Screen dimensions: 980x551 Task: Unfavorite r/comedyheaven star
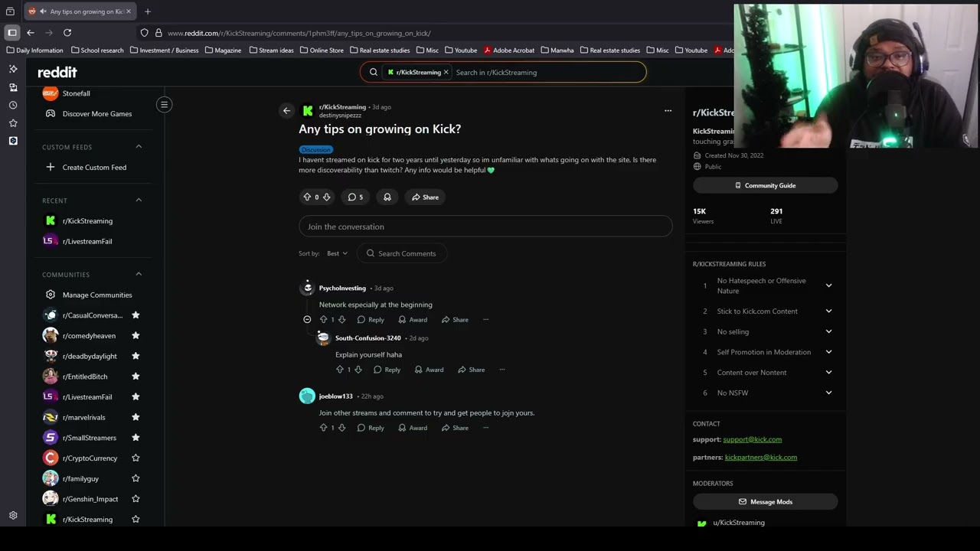pyautogui.click(x=136, y=336)
